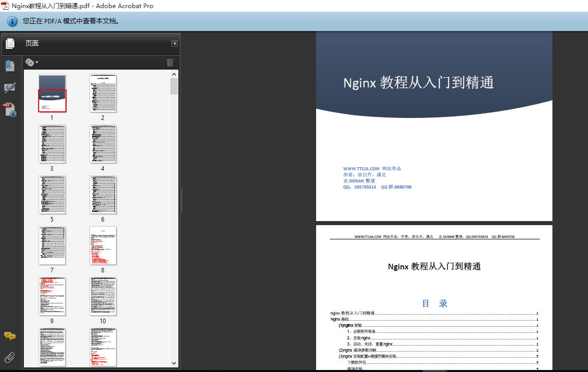Open the PDF/A Standards panel icon

[10, 110]
